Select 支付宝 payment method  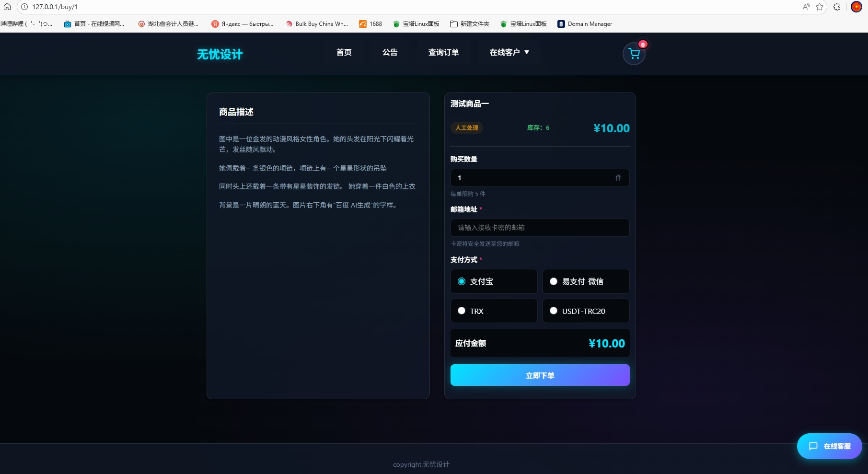494,281
